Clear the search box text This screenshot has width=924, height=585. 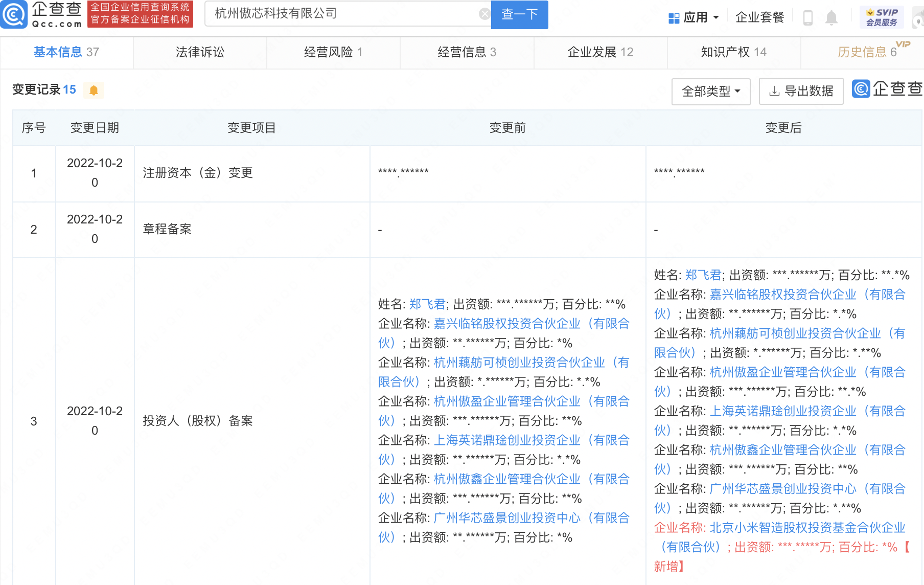tap(484, 14)
